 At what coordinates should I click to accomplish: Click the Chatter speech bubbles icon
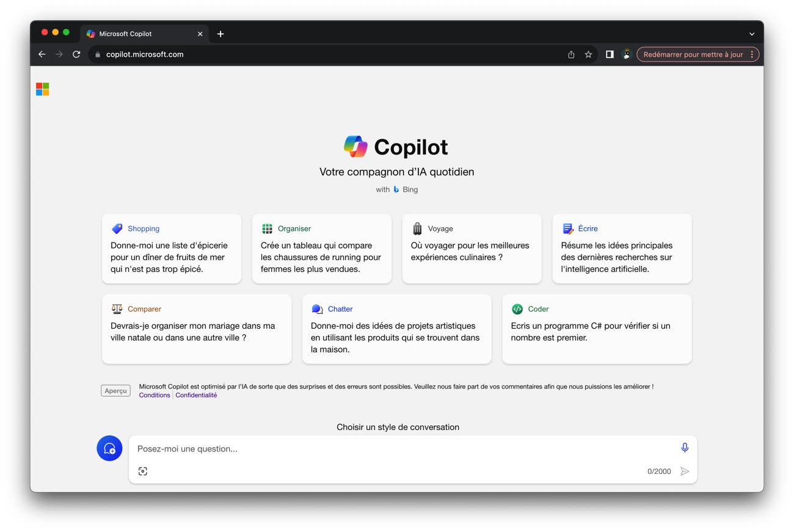tap(317, 309)
